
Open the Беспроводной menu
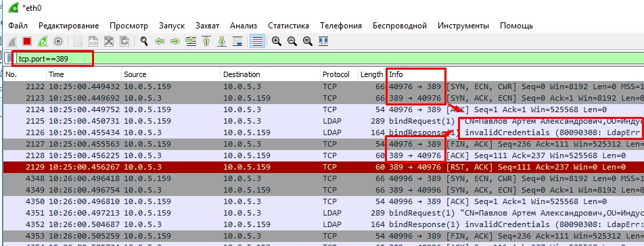tap(400, 26)
